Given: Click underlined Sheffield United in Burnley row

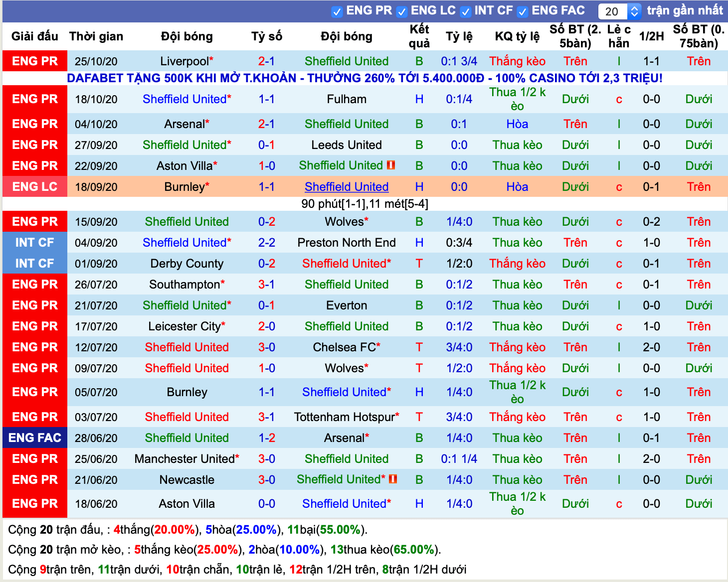Looking at the screenshot, I should 347,187.
